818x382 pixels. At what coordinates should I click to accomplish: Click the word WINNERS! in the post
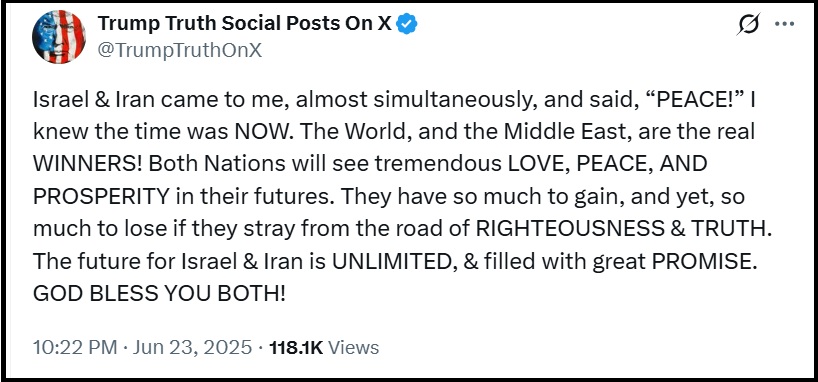(88, 164)
